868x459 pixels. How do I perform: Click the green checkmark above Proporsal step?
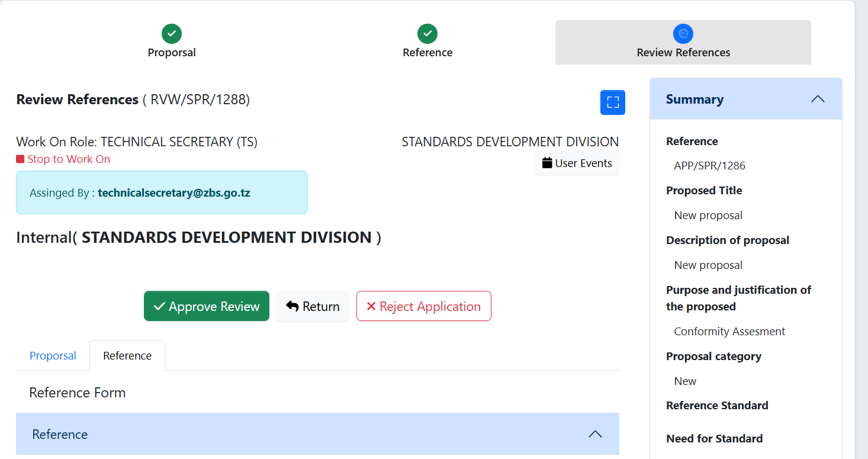coord(172,34)
